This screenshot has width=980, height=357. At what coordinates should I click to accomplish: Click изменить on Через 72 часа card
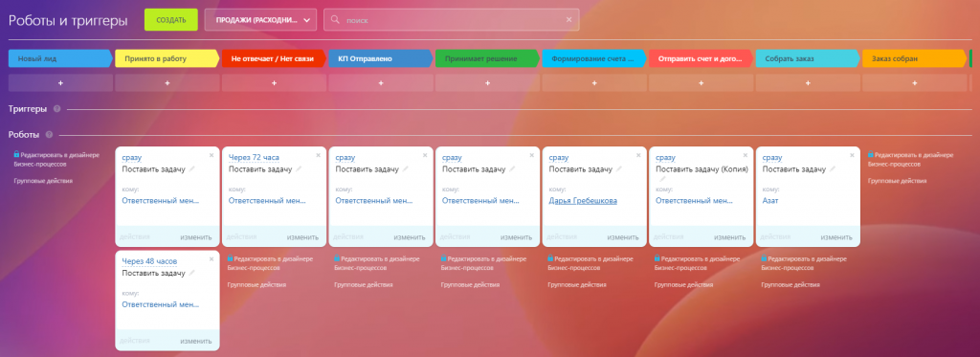click(x=303, y=237)
